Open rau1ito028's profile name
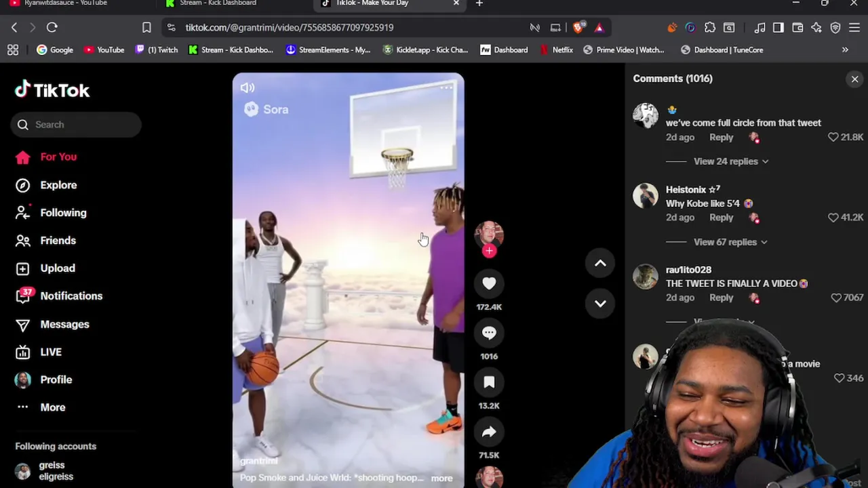Screen dimensions: 868x488 click(688, 270)
